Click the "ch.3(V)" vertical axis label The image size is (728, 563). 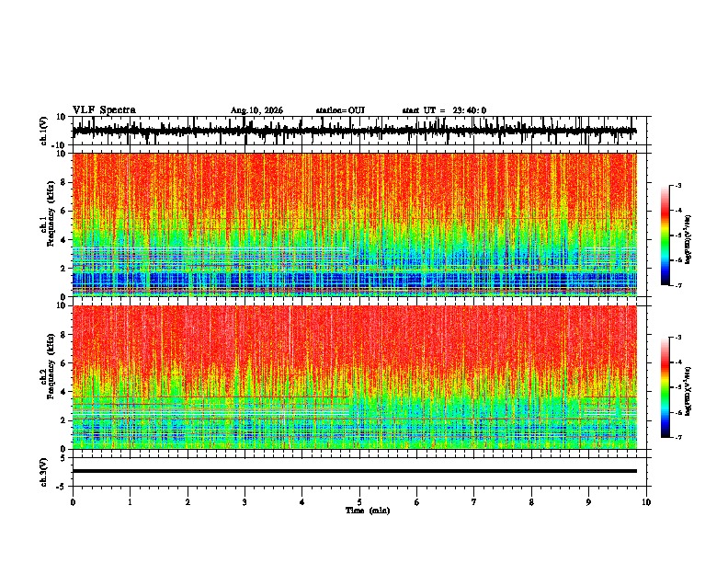click(44, 472)
